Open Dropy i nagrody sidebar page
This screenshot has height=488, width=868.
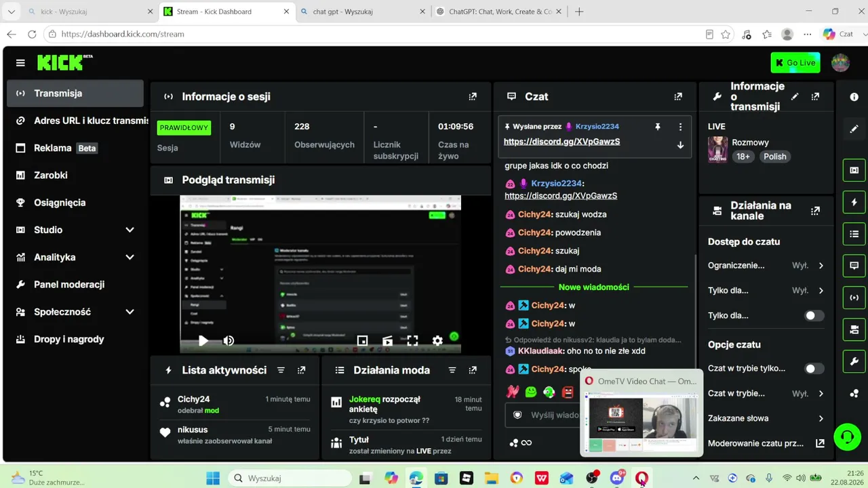[75, 339]
